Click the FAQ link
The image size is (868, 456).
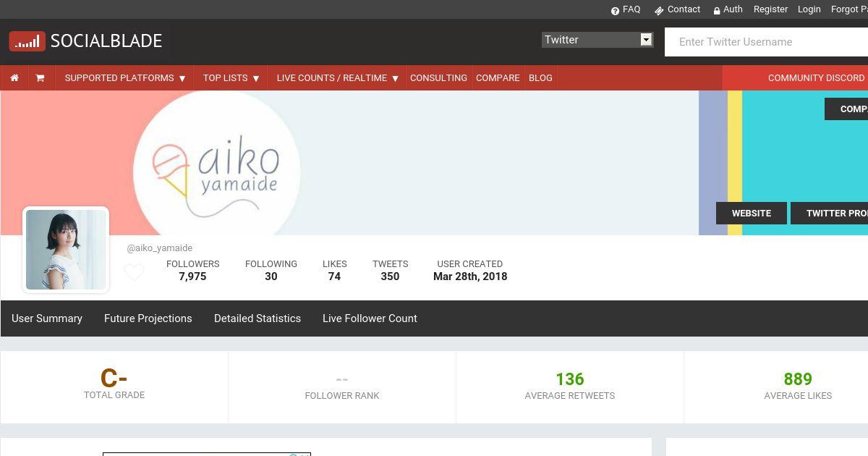[x=631, y=9]
